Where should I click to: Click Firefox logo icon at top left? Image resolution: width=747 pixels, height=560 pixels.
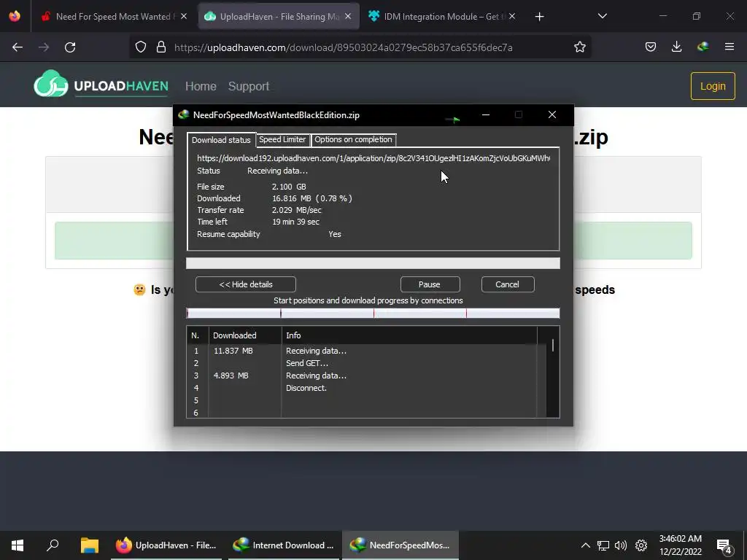coord(15,16)
